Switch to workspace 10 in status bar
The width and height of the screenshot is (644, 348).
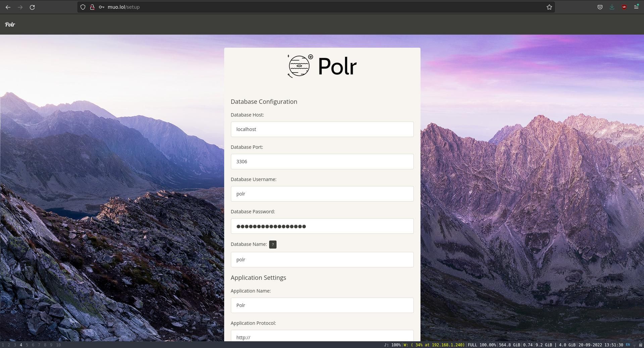tap(58, 345)
